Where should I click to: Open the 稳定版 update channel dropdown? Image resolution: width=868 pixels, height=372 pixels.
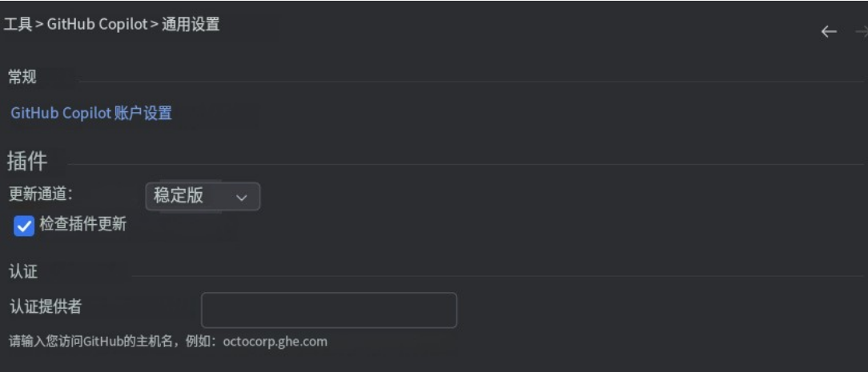point(202,196)
